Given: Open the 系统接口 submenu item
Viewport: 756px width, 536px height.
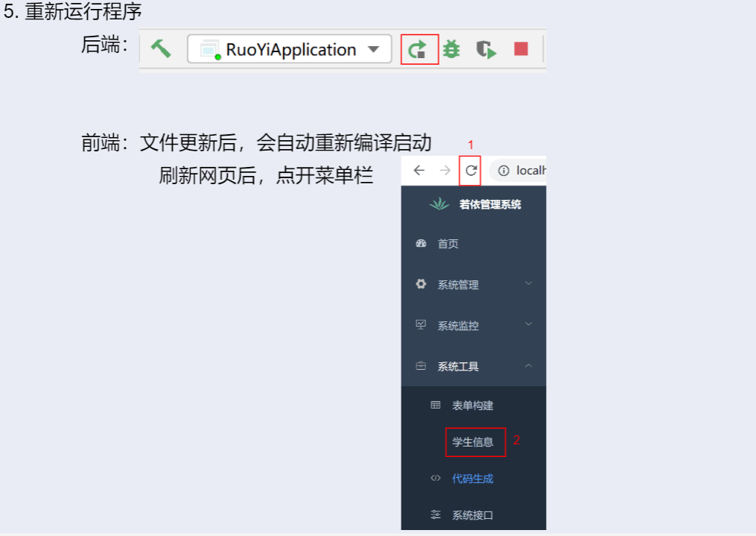Looking at the screenshot, I should 474,515.
